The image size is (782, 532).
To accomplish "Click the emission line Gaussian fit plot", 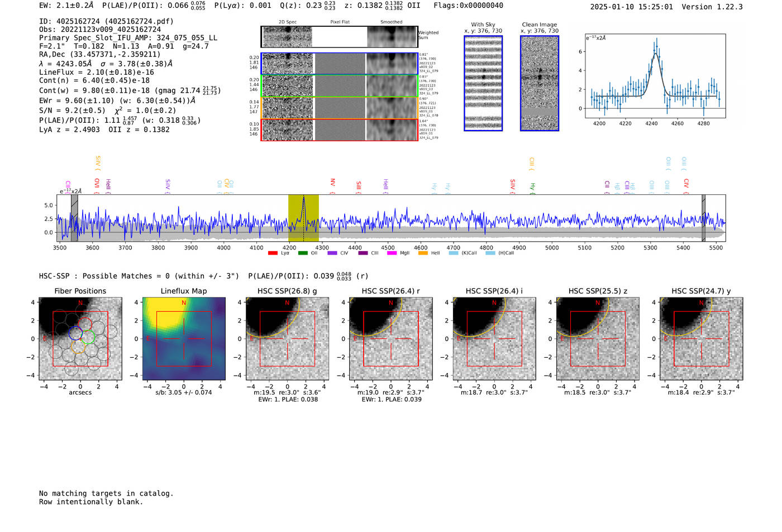I will [x=655, y=76].
